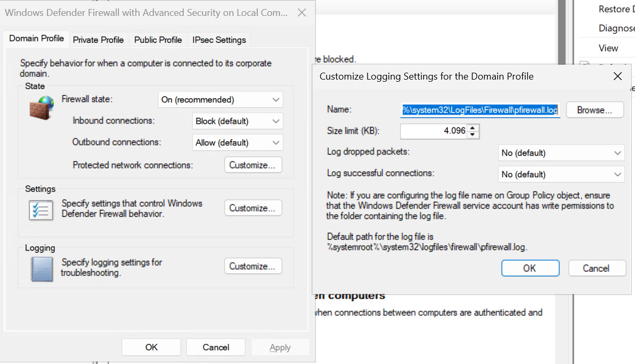This screenshot has height=364, width=635.
Task: Cancel the Customize Logging Settings dialog
Action: (x=597, y=268)
